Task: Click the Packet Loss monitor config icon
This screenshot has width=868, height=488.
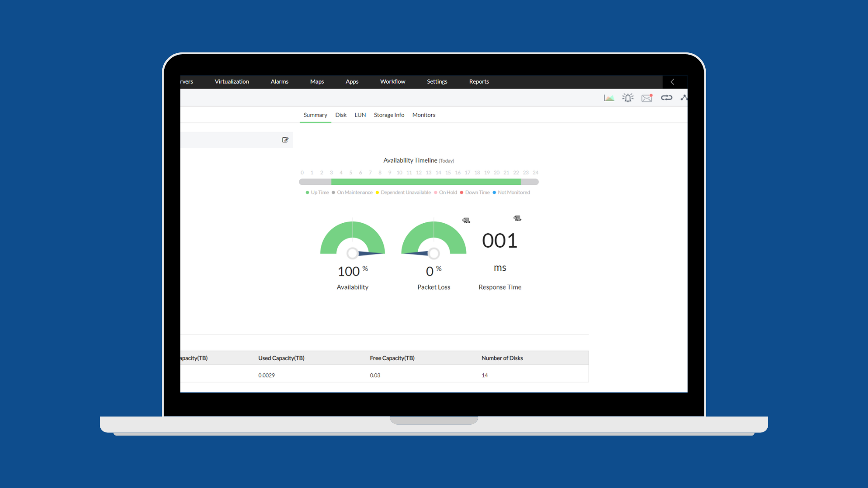Action: tap(466, 221)
